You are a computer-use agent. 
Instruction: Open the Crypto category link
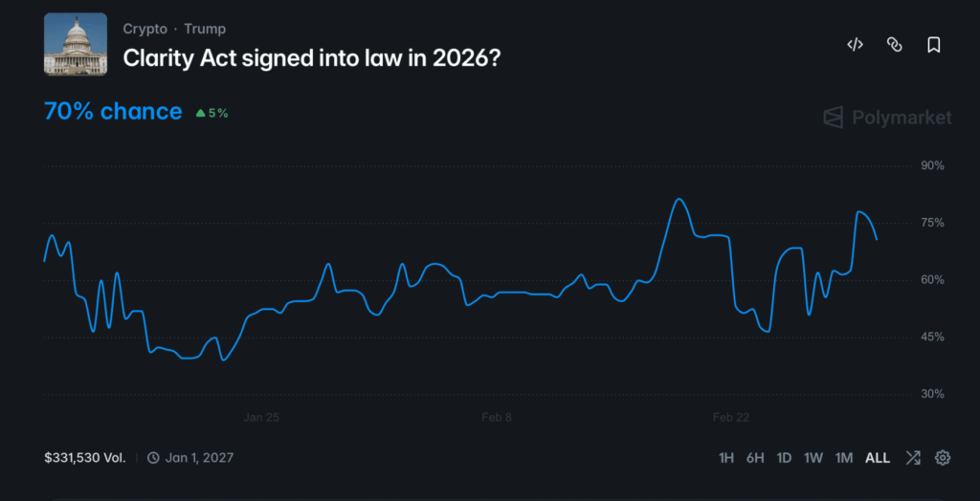[x=145, y=29]
